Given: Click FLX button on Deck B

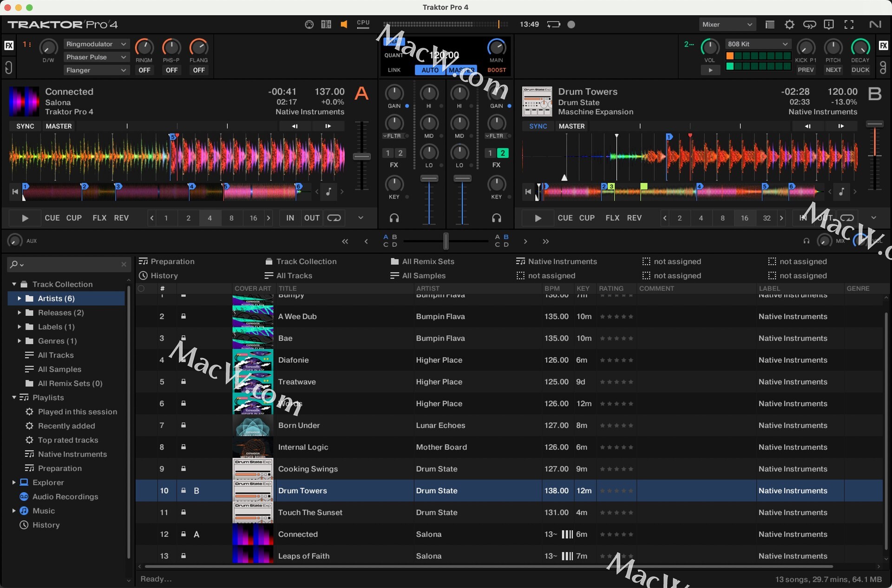Looking at the screenshot, I should pyautogui.click(x=612, y=218).
